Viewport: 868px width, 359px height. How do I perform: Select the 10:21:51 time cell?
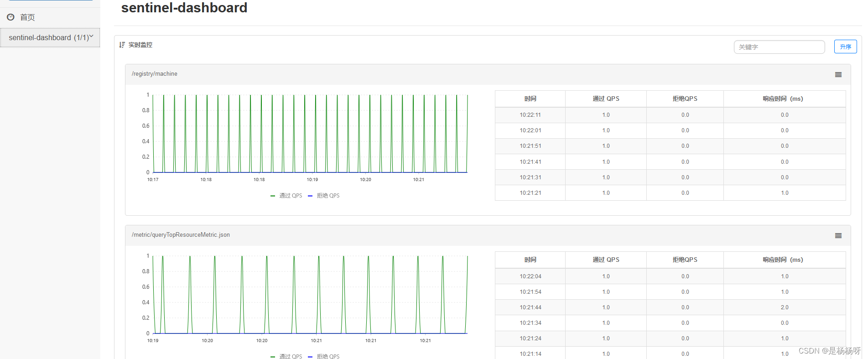(x=530, y=146)
